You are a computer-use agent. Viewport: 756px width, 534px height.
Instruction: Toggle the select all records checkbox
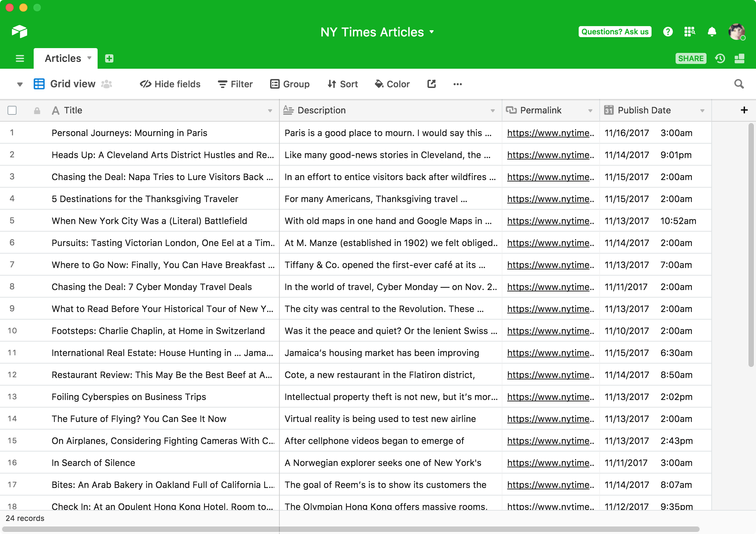[x=12, y=110]
